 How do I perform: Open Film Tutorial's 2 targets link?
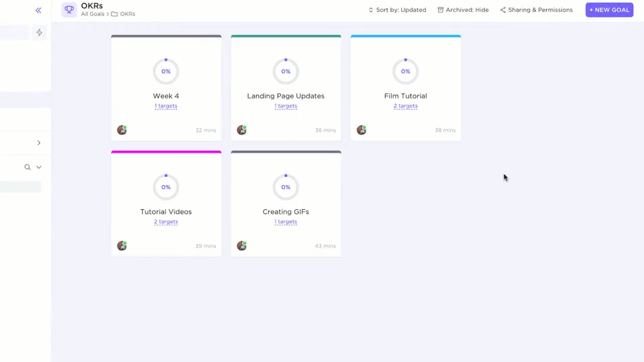pyautogui.click(x=405, y=106)
